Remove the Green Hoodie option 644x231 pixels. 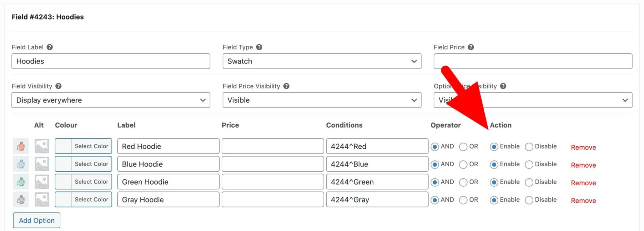(583, 183)
